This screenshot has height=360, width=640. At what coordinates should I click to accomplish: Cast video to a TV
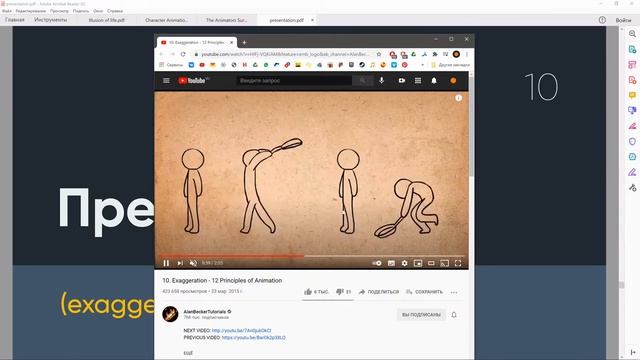coord(444,263)
